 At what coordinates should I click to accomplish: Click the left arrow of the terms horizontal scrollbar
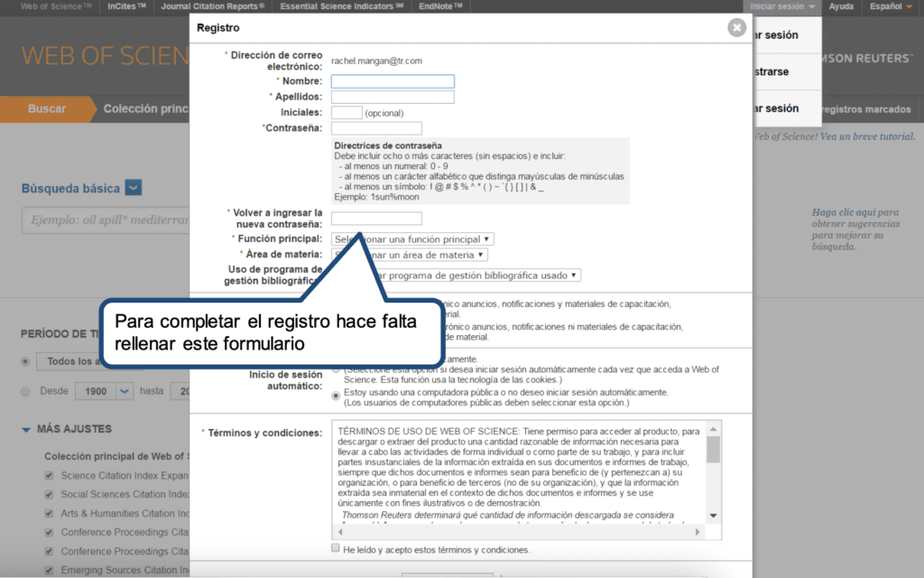340,532
